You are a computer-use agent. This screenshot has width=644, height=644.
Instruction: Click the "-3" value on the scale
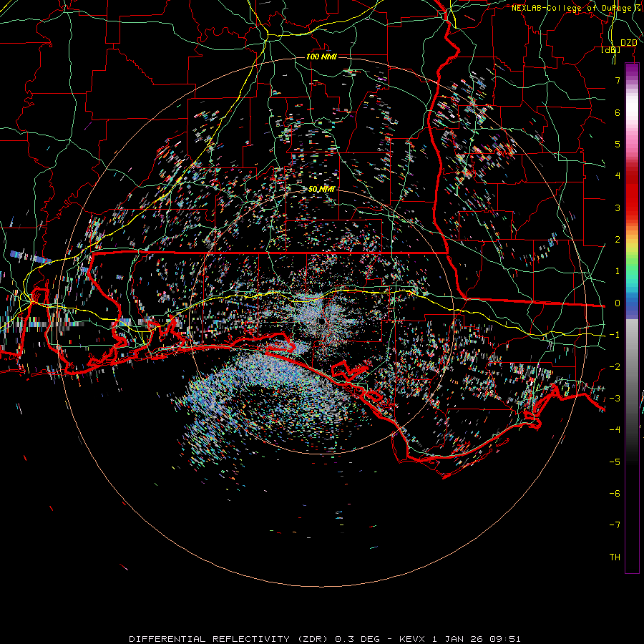[x=615, y=399]
